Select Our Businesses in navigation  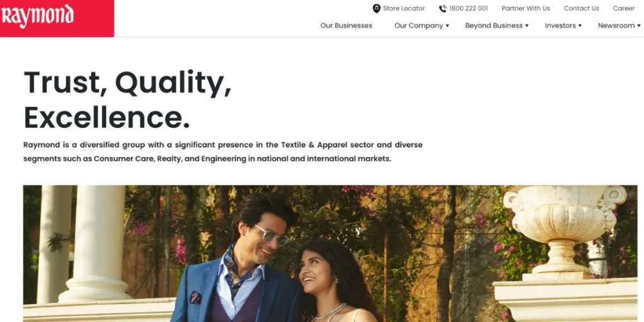pos(347,25)
